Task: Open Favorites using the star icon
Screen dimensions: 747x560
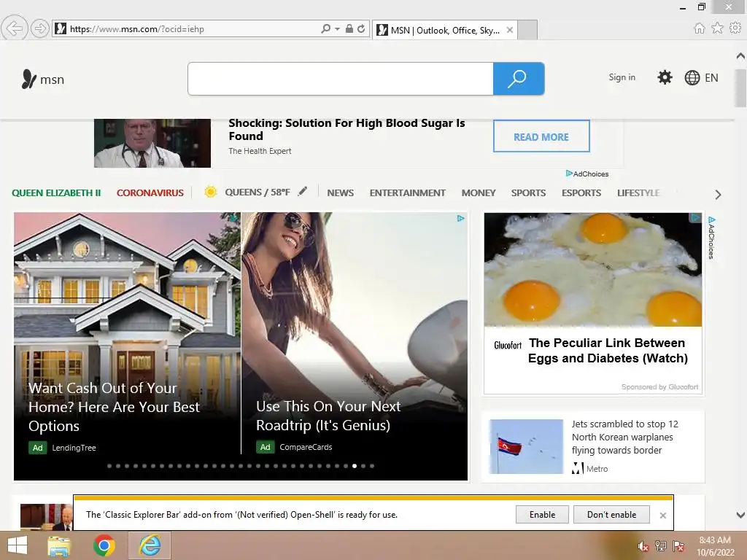Action: tap(717, 28)
